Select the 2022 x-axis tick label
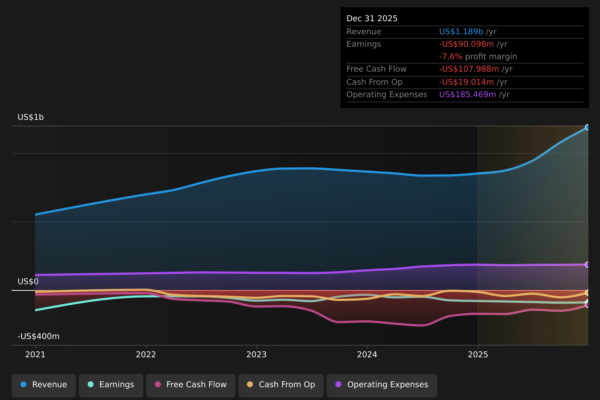This screenshot has height=400, width=600. coord(146,354)
